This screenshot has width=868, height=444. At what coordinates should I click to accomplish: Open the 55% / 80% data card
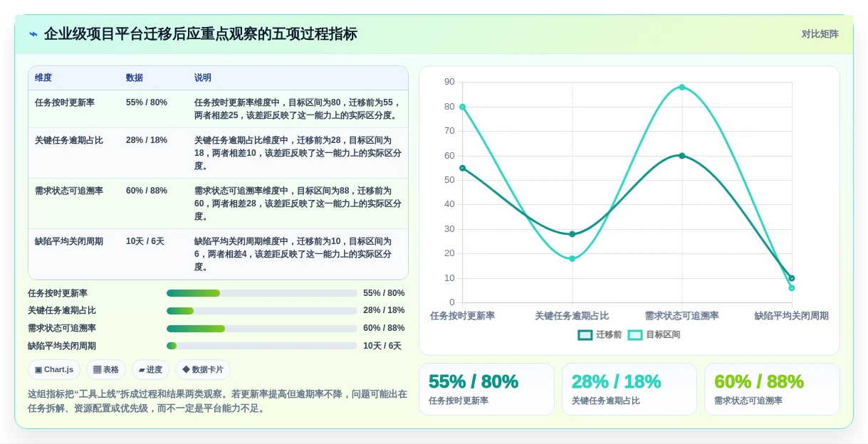(x=486, y=389)
